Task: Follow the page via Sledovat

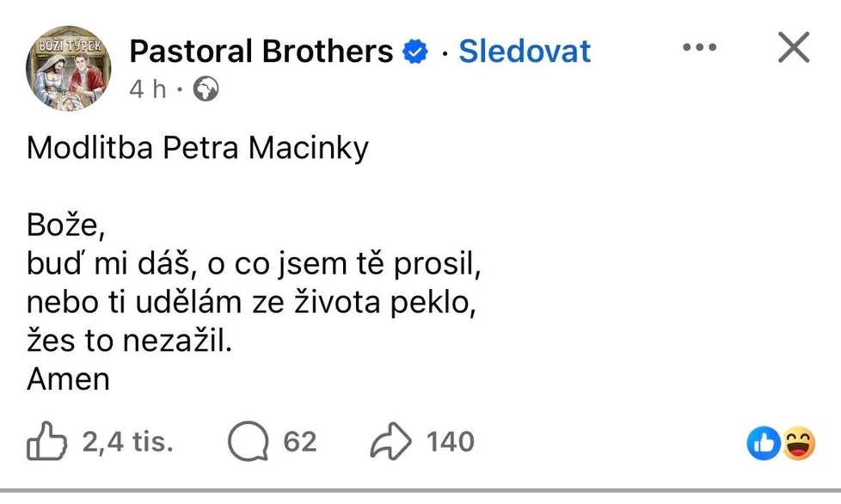Action: (x=525, y=52)
